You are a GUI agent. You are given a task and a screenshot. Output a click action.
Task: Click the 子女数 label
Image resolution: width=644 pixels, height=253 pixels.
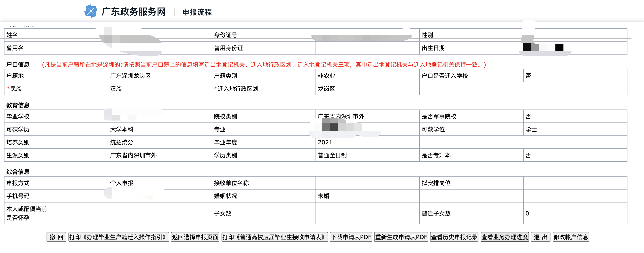222,213
